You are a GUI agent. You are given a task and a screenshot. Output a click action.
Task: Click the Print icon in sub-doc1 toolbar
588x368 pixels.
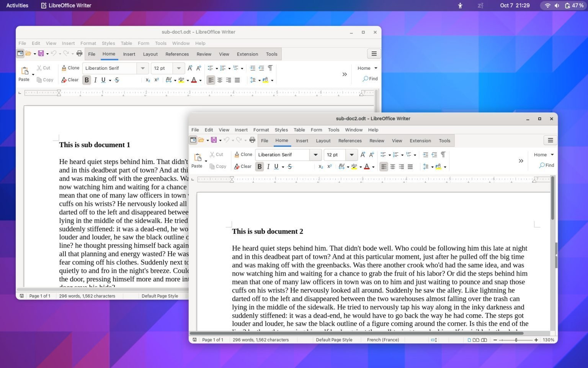click(x=79, y=53)
